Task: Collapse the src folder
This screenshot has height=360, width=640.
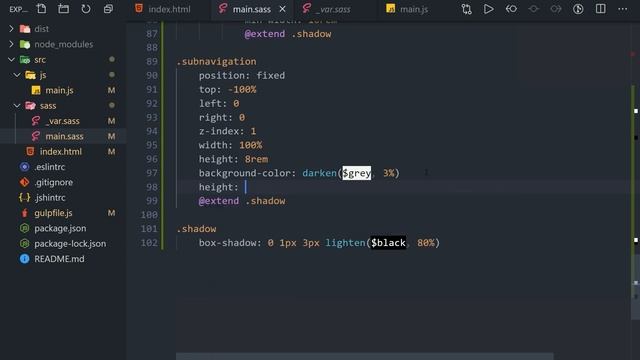Action: click(11, 60)
